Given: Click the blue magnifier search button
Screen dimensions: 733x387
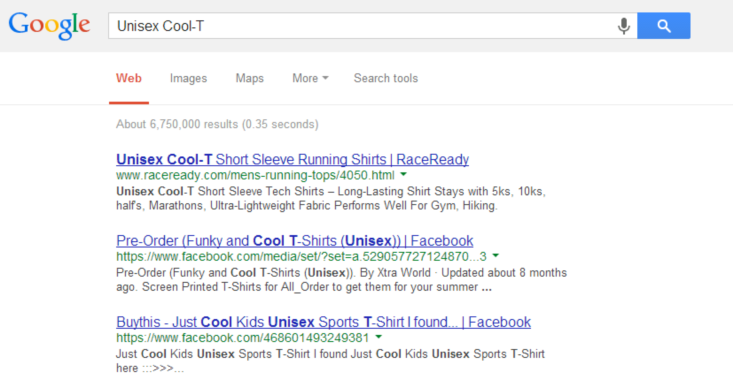Looking at the screenshot, I should pos(664,26).
